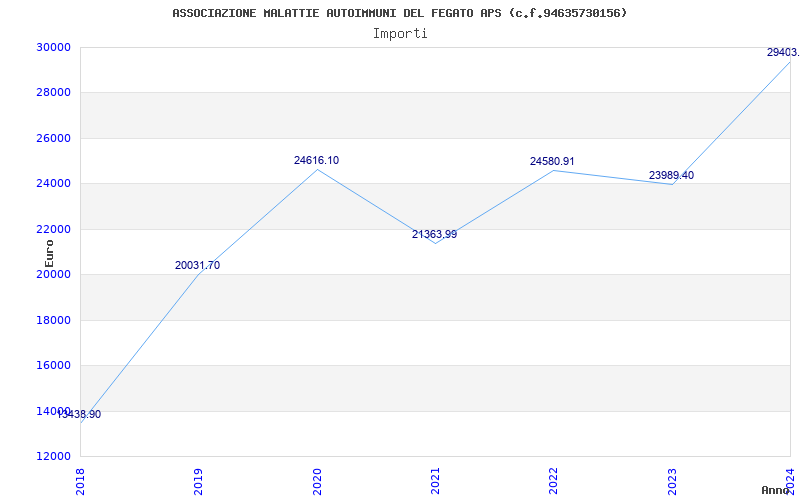Click the 29403 data label at top right
This screenshot has height=500, width=800.
[783, 53]
